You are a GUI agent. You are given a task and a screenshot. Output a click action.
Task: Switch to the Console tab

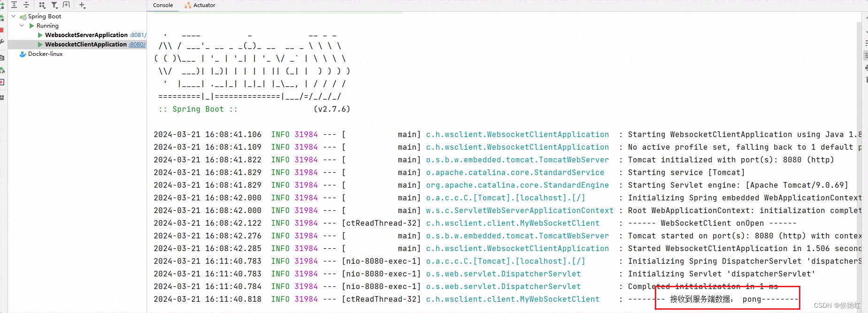163,5
